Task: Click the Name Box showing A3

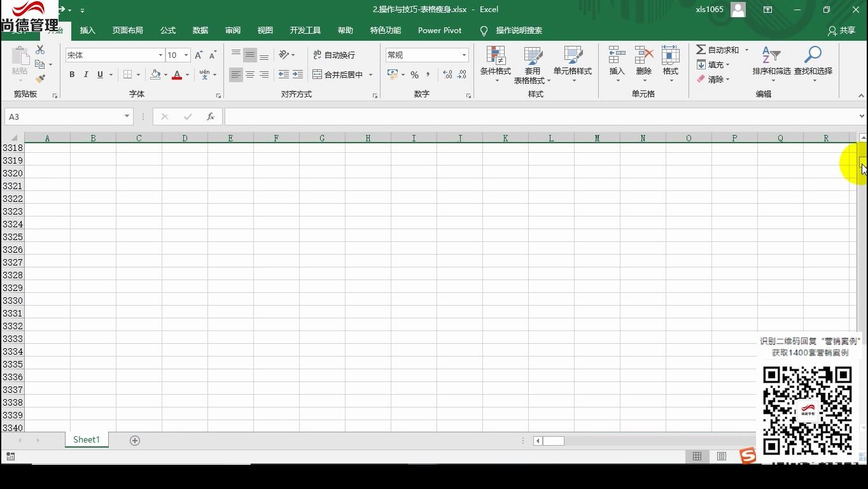Action: click(68, 117)
